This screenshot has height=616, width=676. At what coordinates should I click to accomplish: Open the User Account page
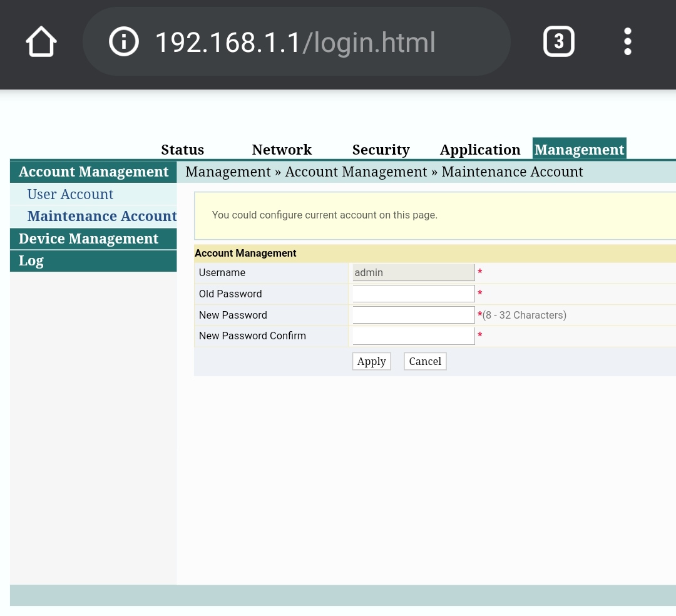click(70, 194)
